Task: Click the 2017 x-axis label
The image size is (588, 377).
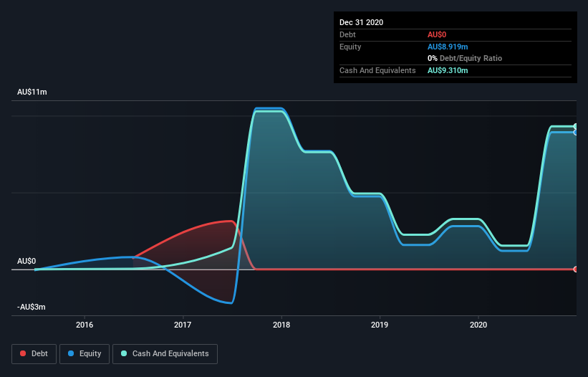Action: (x=183, y=325)
